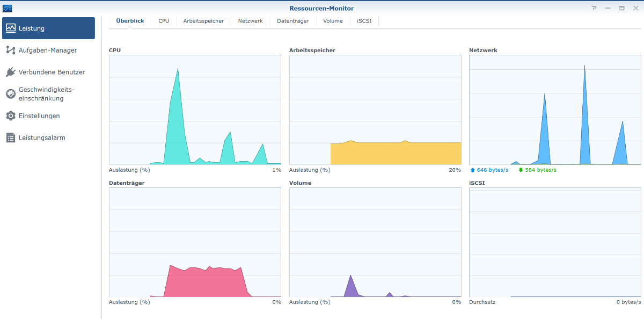Click the Einstellungen gear icon
644x319 pixels.
point(11,116)
